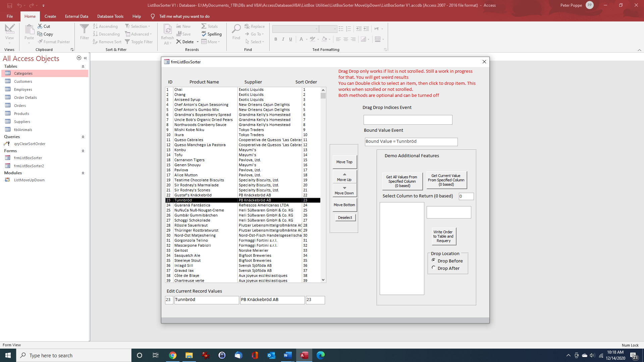Click Toggle Filter in the ribbon
Image resolution: width=644 pixels, height=362 pixels.
pos(139,42)
